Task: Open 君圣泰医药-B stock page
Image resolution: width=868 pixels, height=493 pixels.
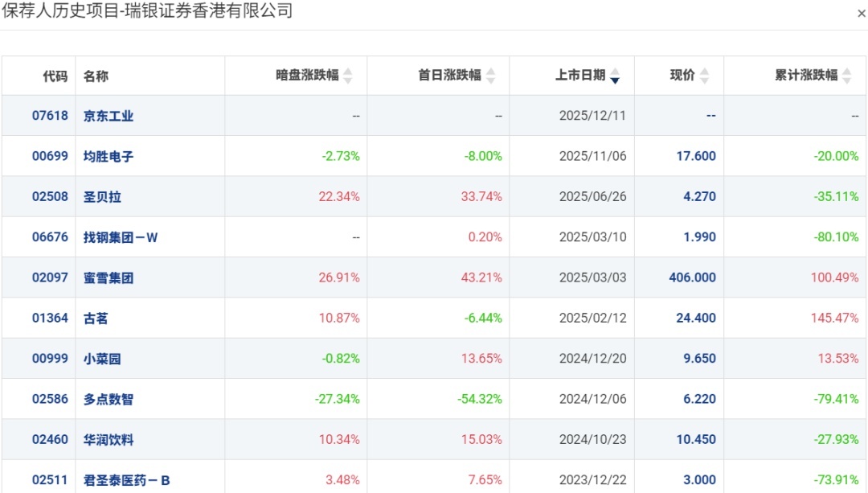Action: pyautogui.click(x=127, y=479)
